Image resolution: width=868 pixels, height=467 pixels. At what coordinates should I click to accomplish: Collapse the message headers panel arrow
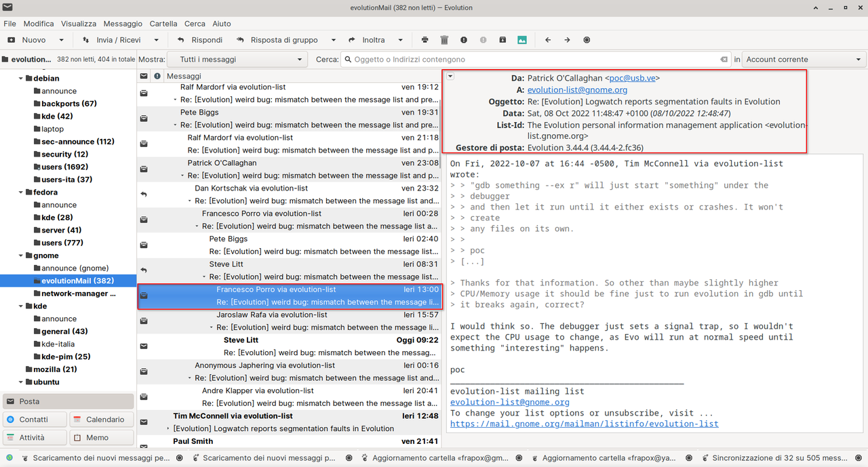pyautogui.click(x=450, y=76)
